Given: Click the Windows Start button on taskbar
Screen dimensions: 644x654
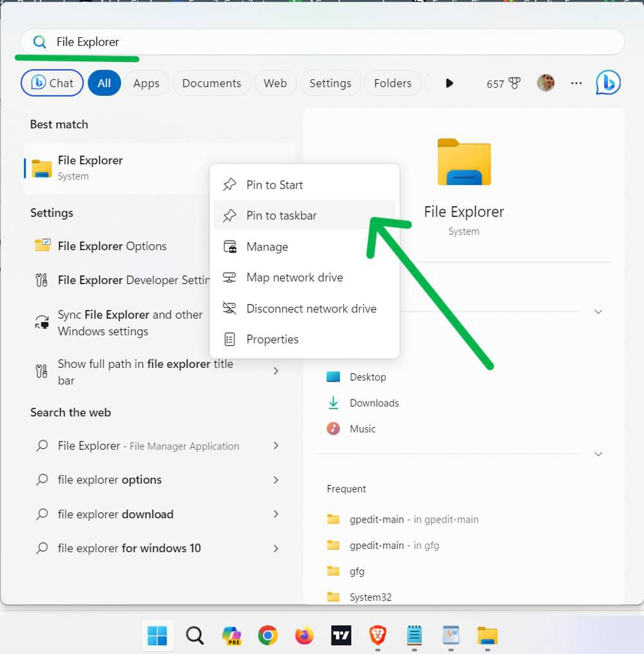Looking at the screenshot, I should pyautogui.click(x=157, y=636).
